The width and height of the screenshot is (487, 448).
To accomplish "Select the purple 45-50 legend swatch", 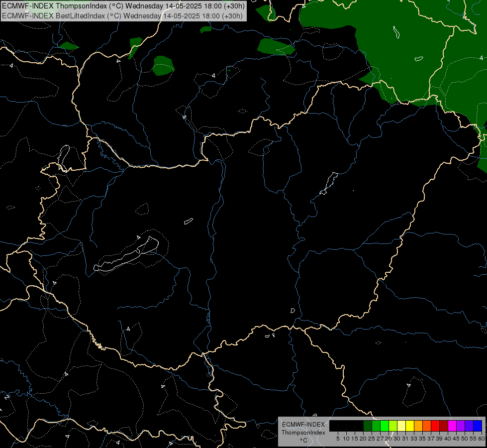I will point(461,426).
